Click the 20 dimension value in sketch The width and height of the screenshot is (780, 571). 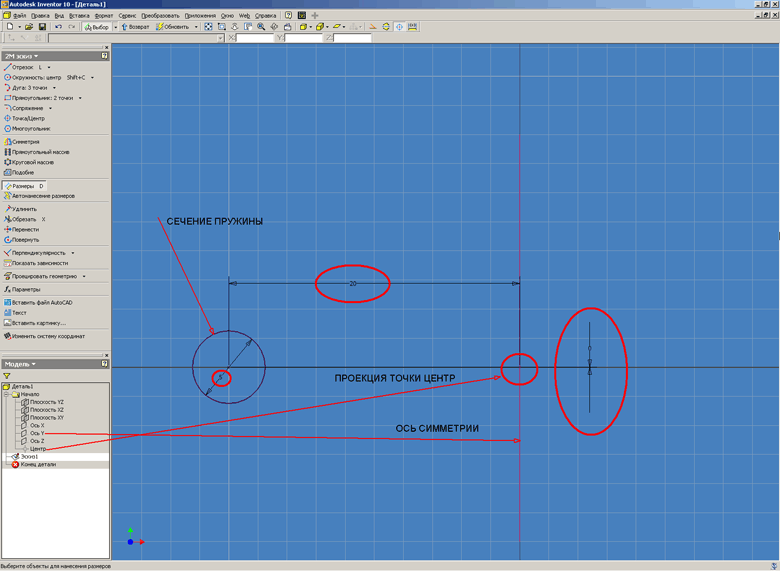pos(353,284)
